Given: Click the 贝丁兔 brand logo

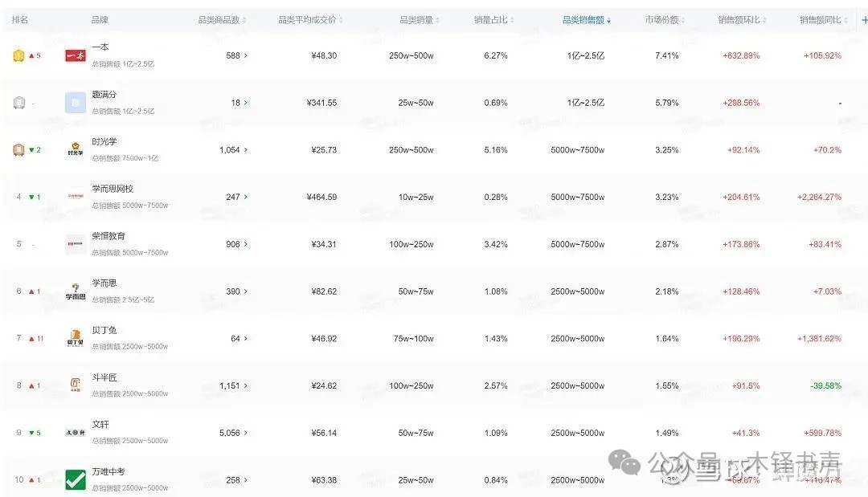Looking at the screenshot, I should [x=76, y=338].
